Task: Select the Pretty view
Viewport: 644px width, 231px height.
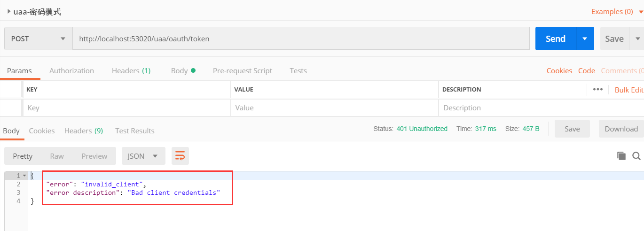Action: (23, 156)
